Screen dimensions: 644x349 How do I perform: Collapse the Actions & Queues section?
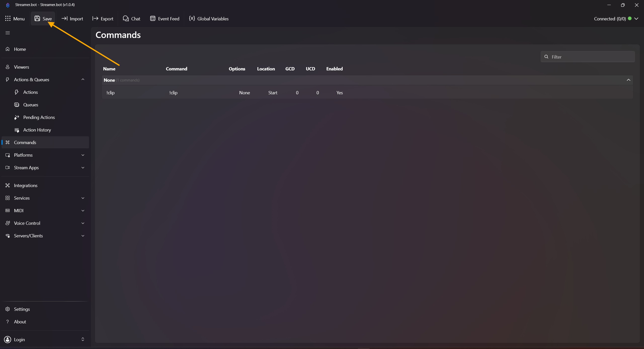[83, 79]
